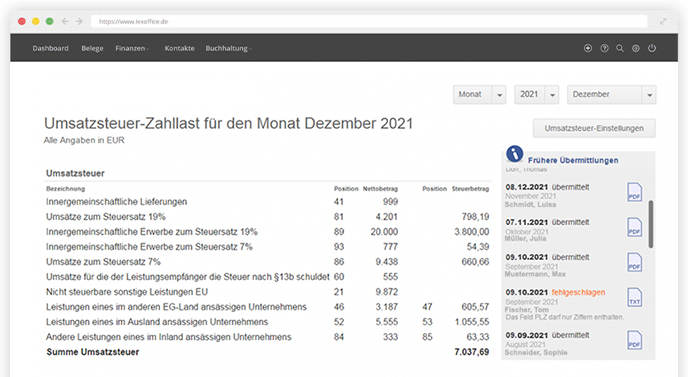Expand the Buchhaltung menu
This screenshot has height=377, width=688.
coord(228,48)
